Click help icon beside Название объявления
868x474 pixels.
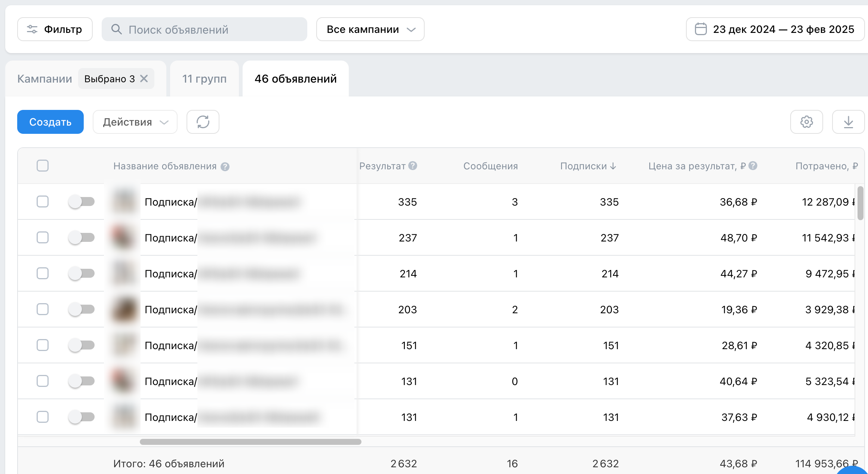[x=225, y=167]
